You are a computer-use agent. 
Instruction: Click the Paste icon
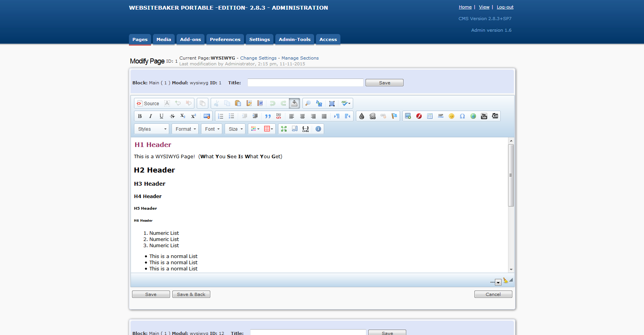click(x=238, y=103)
